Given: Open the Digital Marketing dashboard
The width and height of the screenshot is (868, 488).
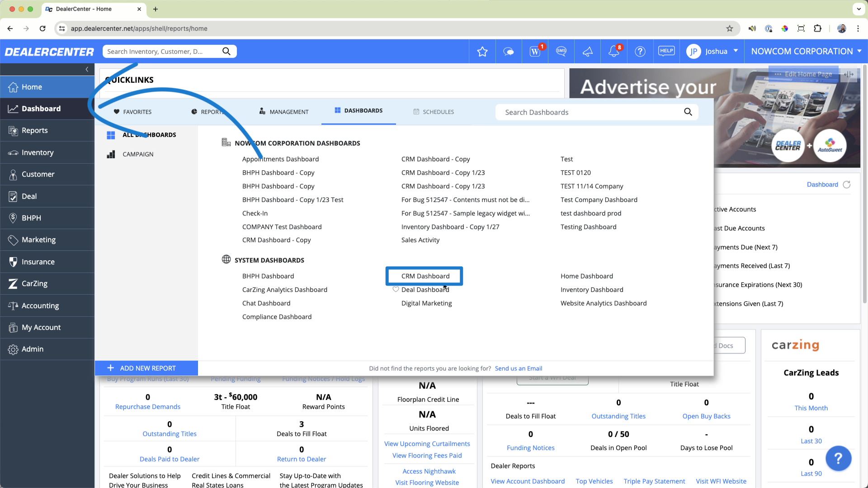Looking at the screenshot, I should (x=426, y=303).
